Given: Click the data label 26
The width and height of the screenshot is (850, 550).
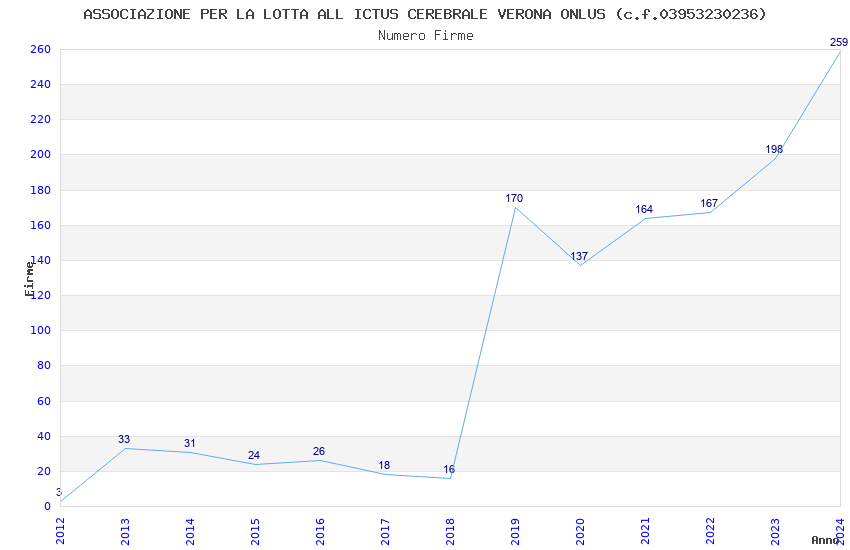Looking at the screenshot, I should 319,451.
